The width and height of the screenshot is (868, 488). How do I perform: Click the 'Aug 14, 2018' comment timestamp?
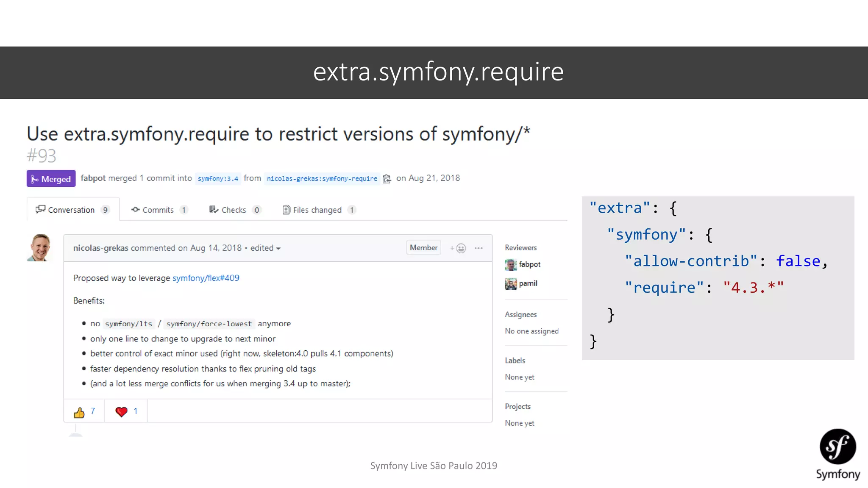[216, 248]
